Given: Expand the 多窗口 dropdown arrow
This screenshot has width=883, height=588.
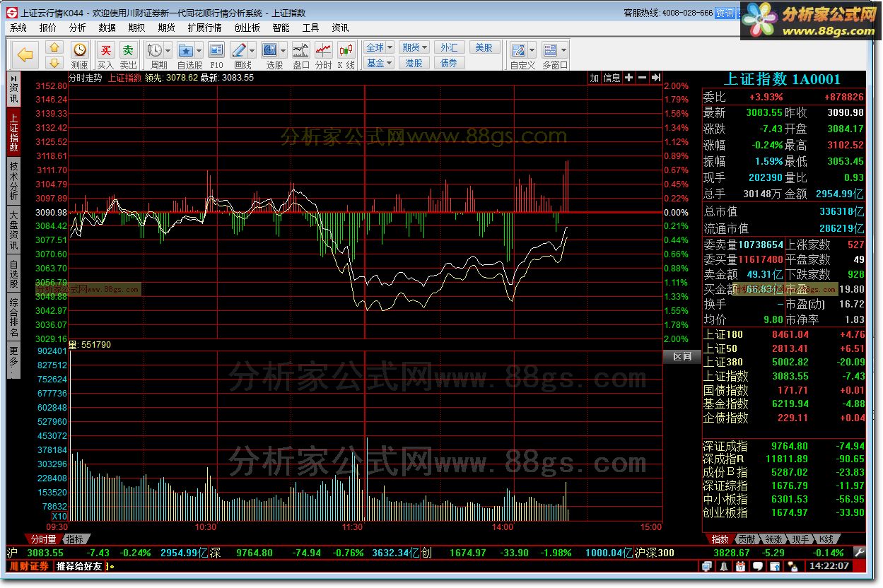Looking at the screenshot, I should [x=563, y=50].
